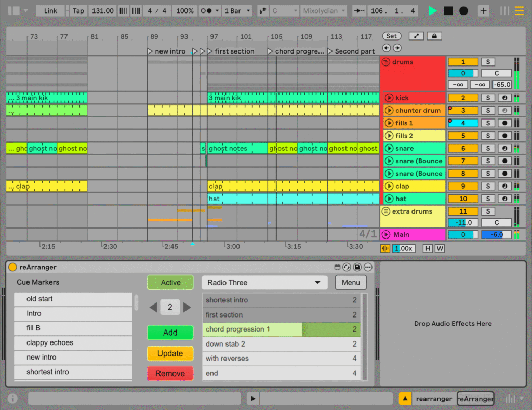The image size is (532, 410).
Task: Click the reArranger device on/off circle
Action: (12, 267)
